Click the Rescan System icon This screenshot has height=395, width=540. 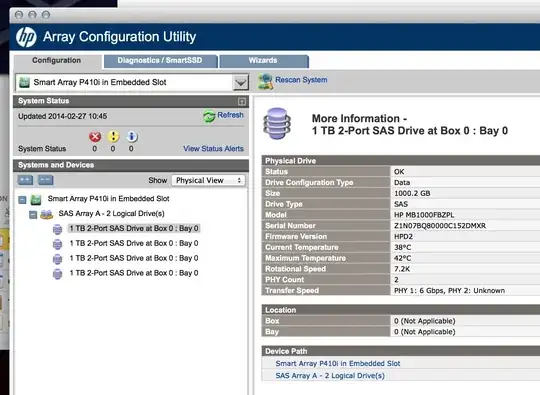(266, 81)
